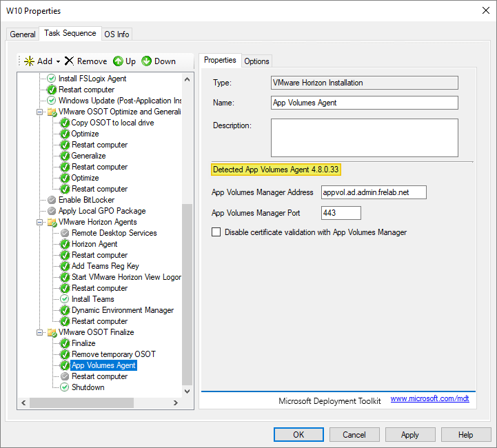The image size is (497, 448).
Task: Click the Apply button
Action: [409, 435]
